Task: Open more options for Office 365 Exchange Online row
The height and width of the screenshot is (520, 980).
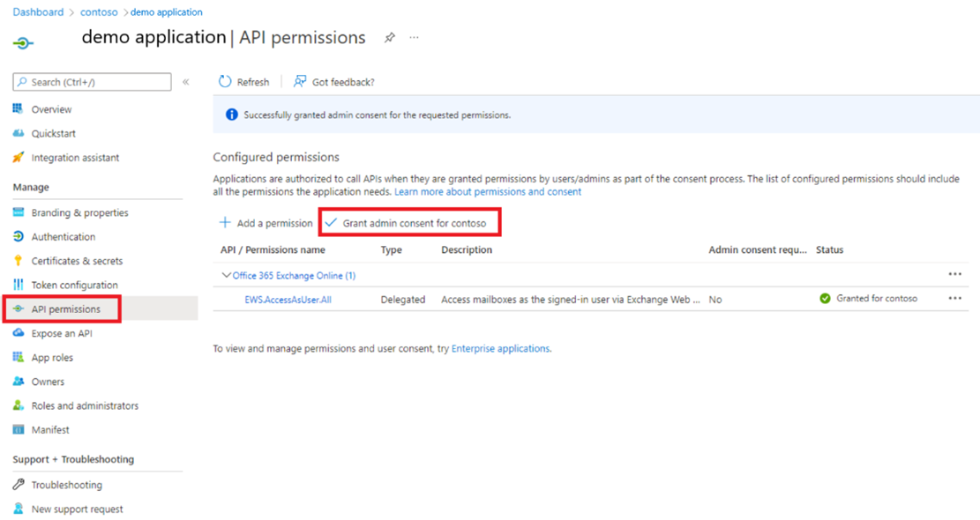Action: coord(954,274)
